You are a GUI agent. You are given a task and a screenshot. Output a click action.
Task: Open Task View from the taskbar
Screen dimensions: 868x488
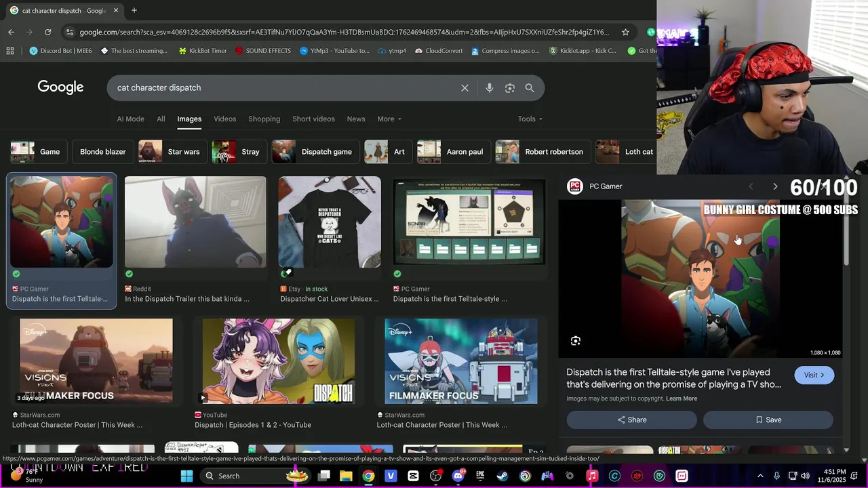click(x=323, y=476)
